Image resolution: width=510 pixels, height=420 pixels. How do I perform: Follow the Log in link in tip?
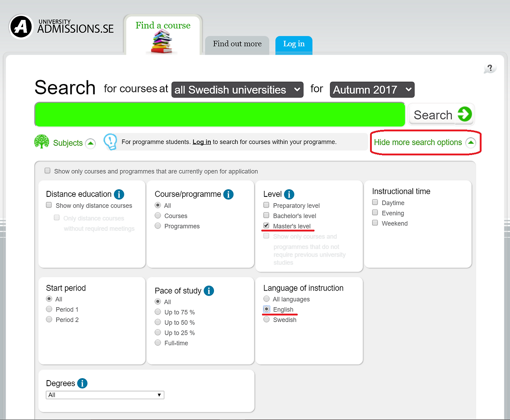coord(202,142)
